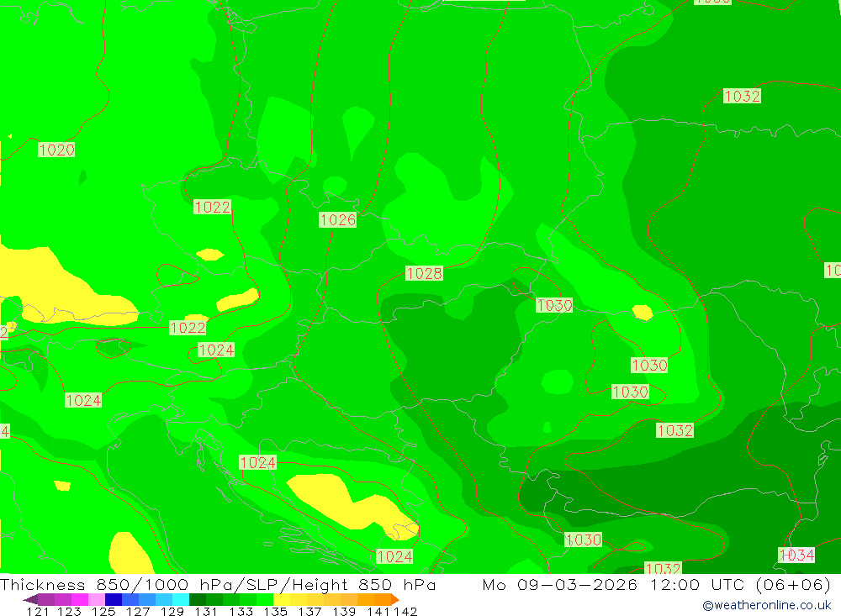Click the legend value 137
This screenshot has height=616, width=841.
309,611
